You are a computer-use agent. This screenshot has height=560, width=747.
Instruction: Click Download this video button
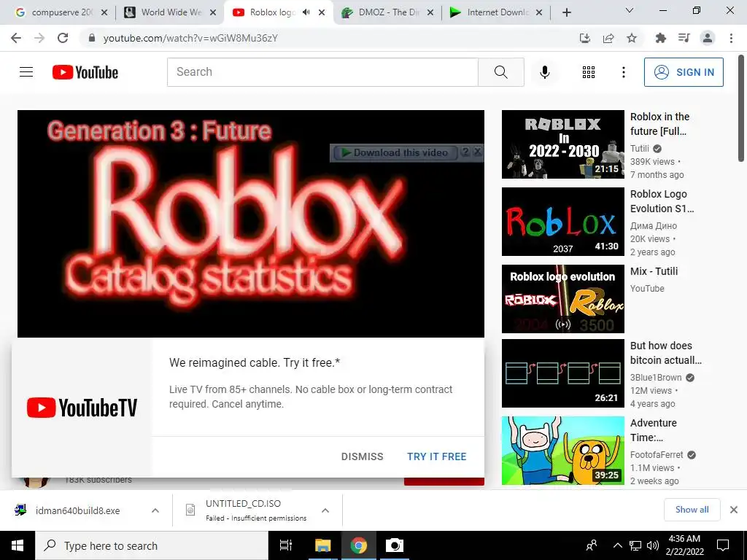[x=395, y=152]
